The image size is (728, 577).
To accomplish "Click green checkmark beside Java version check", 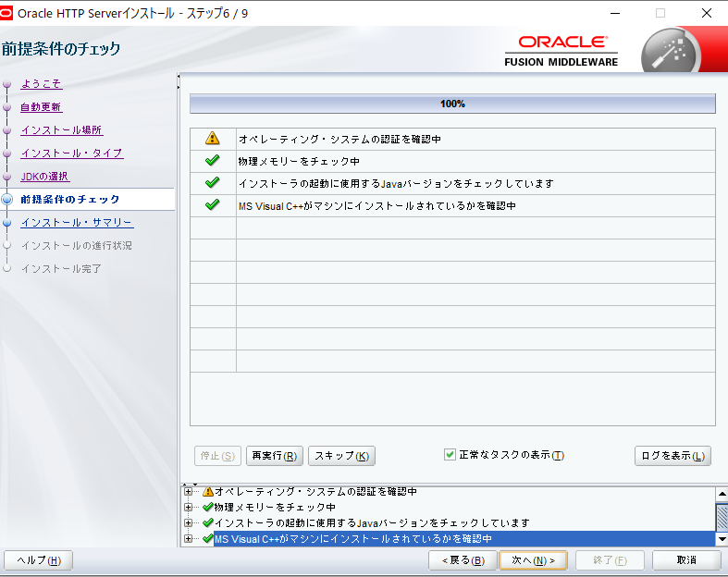I will [x=213, y=183].
